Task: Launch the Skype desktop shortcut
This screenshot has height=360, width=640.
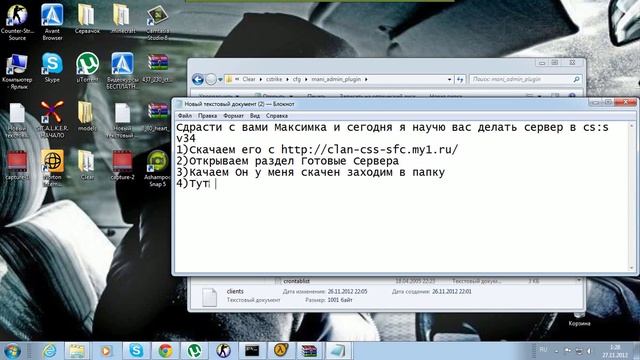Action: point(52,68)
